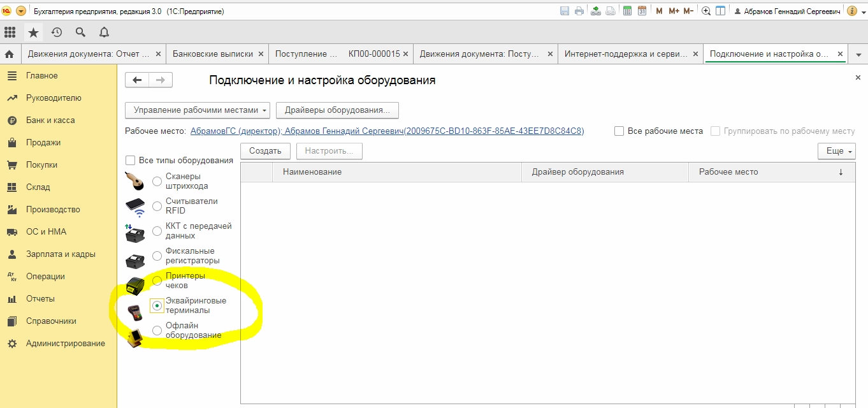Click the 1C logo icon
The height and width of the screenshot is (408, 868).
pos(7,11)
